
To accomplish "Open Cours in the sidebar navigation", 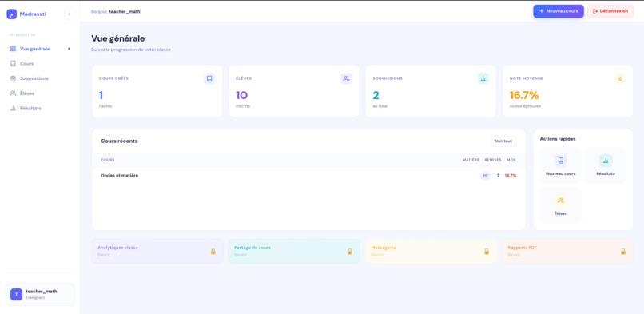I will (x=40, y=64).
